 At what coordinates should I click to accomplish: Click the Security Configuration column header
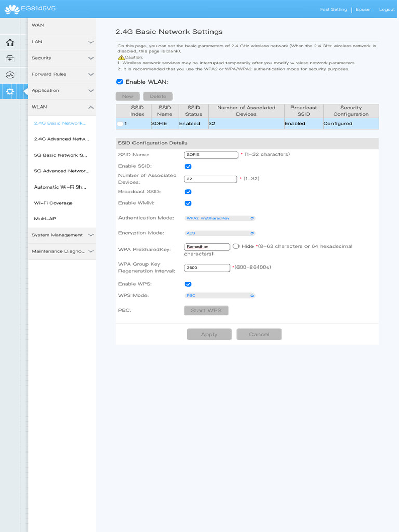tap(351, 111)
